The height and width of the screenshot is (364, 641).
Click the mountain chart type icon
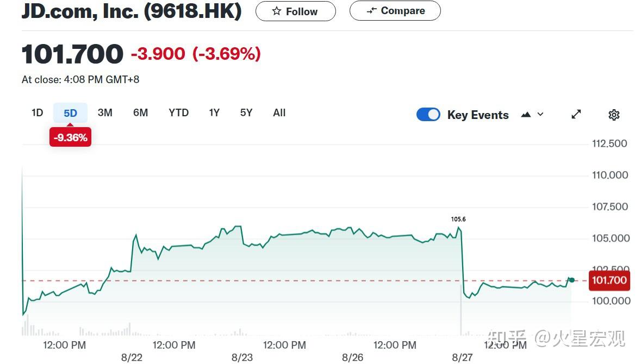pos(526,115)
